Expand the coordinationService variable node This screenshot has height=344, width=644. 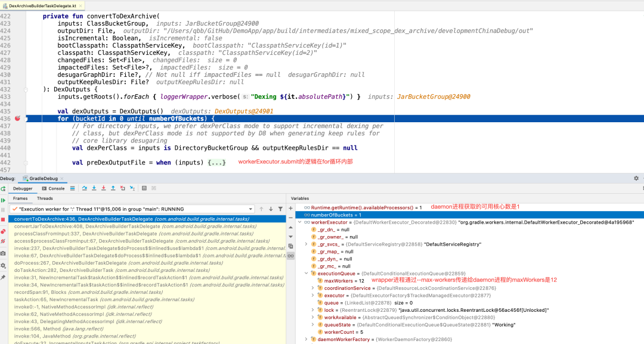312,288
